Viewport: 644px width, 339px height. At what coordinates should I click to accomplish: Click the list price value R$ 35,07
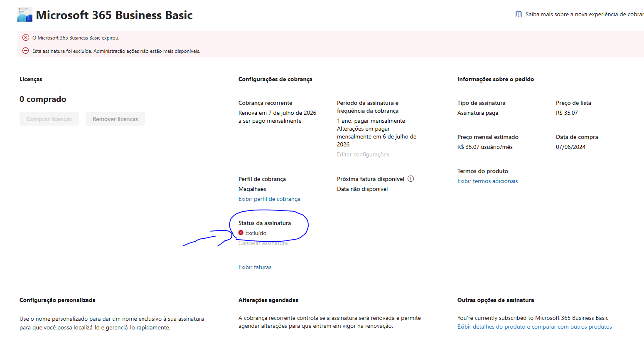567,113
